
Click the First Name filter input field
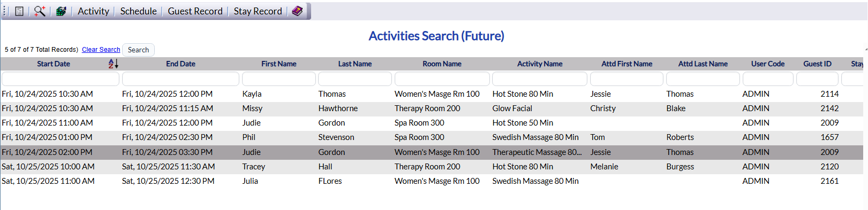coord(279,79)
